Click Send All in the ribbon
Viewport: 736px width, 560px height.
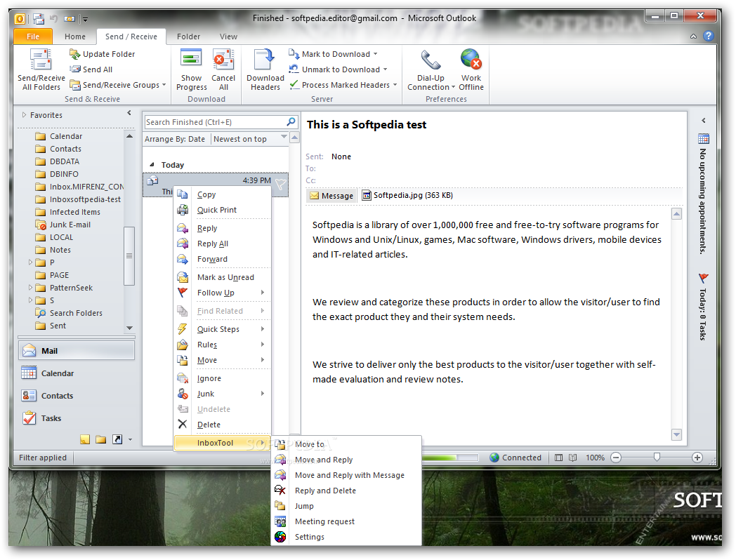pyautogui.click(x=91, y=69)
